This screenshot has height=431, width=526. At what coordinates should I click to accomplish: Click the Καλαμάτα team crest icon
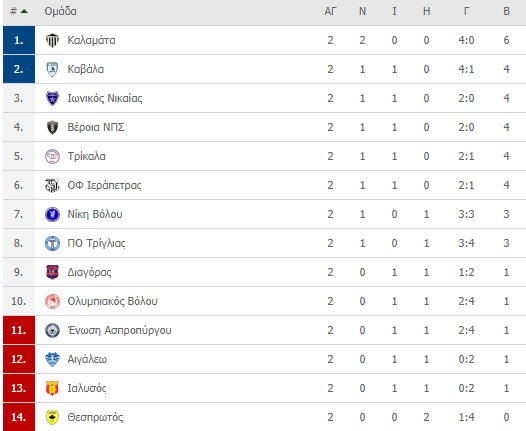[x=52, y=40]
